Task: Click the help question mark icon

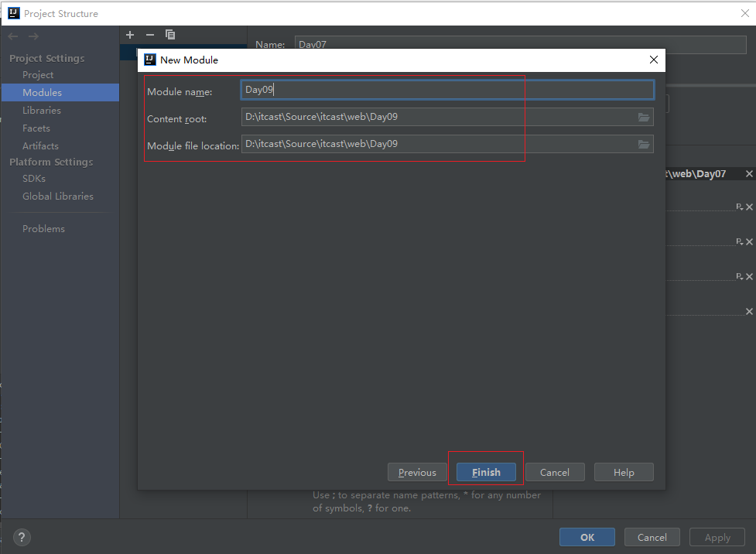Action: (x=22, y=537)
